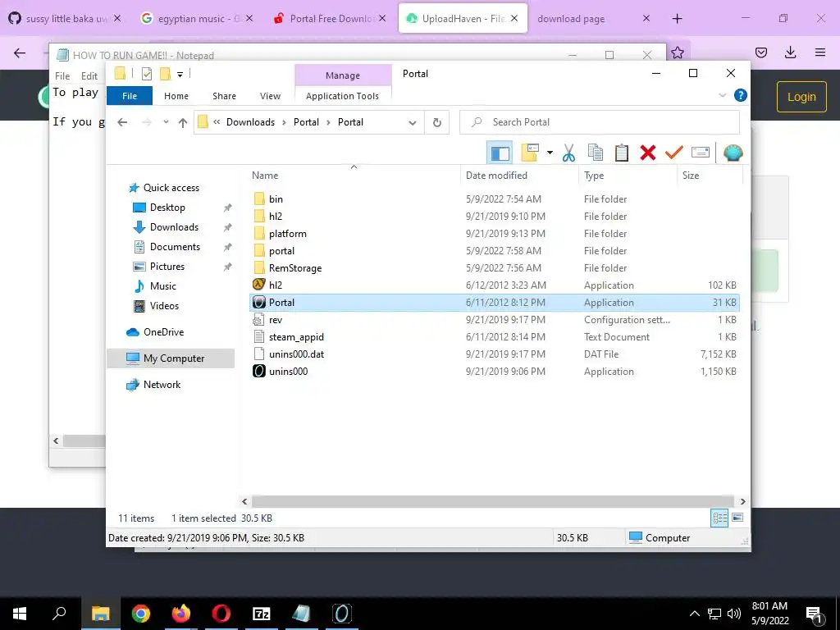Select the rev configuration file
Viewport: 840px width, 630px height.
(495, 320)
